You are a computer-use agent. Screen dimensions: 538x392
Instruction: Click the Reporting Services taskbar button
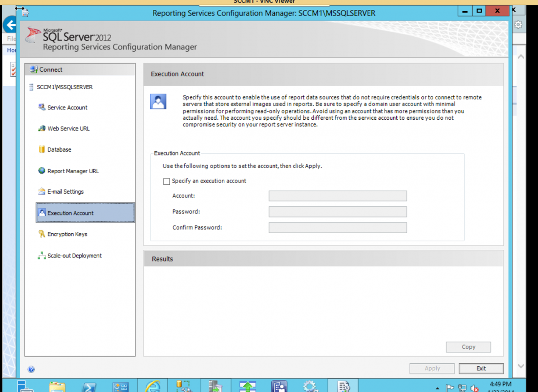point(343,386)
